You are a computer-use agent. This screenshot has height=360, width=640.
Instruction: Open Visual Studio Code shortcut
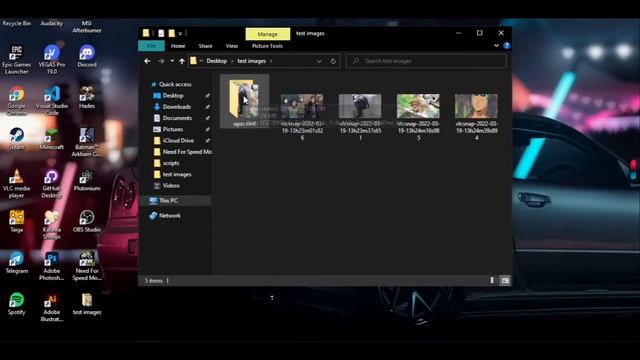pos(52,101)
